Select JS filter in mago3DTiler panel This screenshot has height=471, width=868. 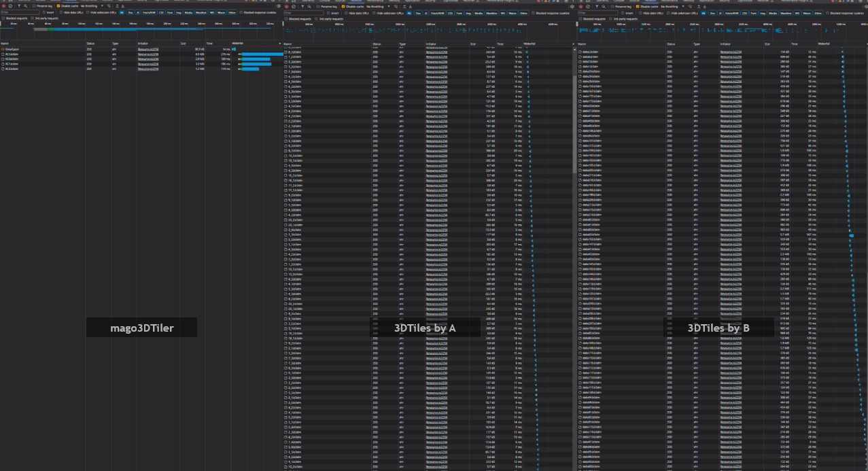(x=138, y=13)
